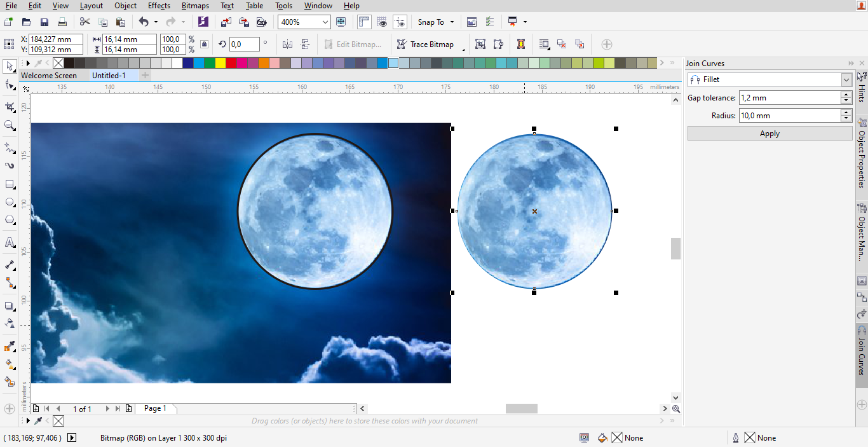
Task: Lock the scale factor ratio
Action: [204, 44]
